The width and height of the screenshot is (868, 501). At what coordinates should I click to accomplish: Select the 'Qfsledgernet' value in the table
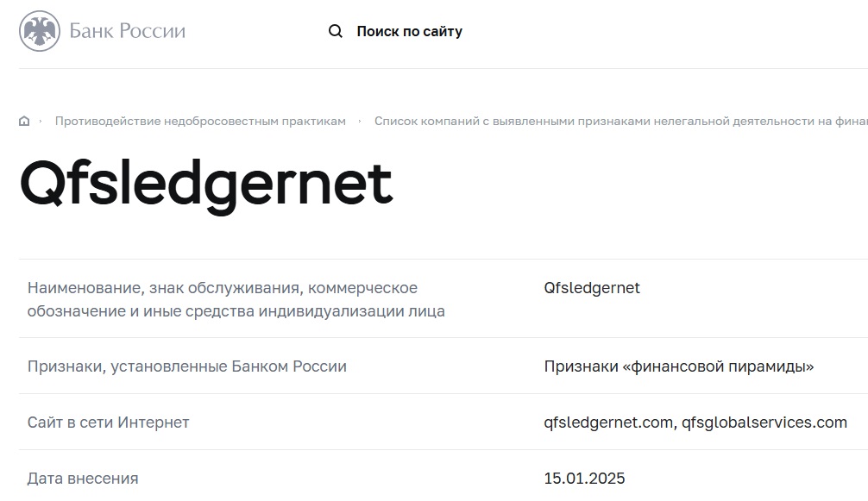tap(592, 288)
